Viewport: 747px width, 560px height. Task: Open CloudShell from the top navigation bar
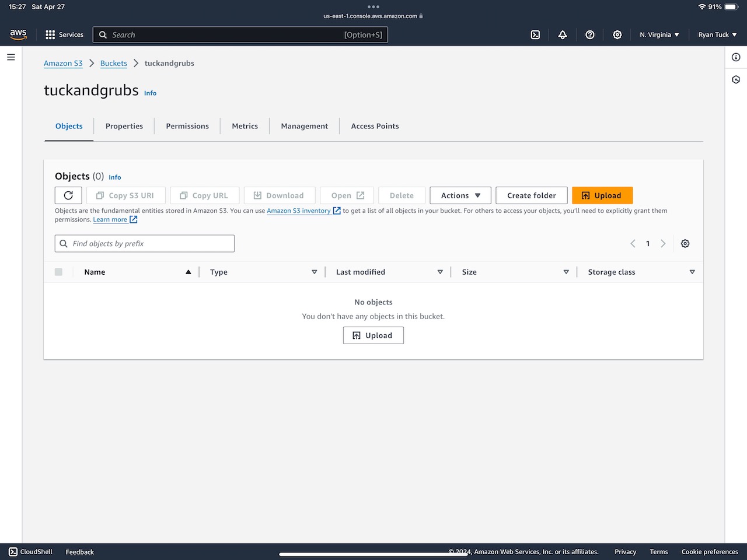pos(535,35)
